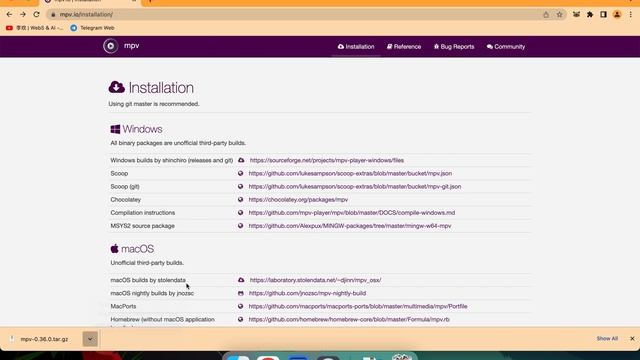Select 'macOS builds by stolendata' text

[148, 280]
